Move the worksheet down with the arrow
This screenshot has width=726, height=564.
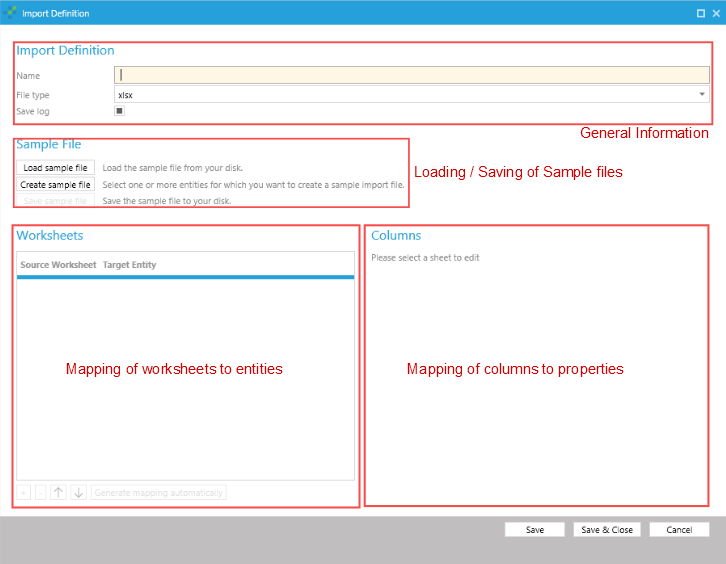[x=78, y=492]
